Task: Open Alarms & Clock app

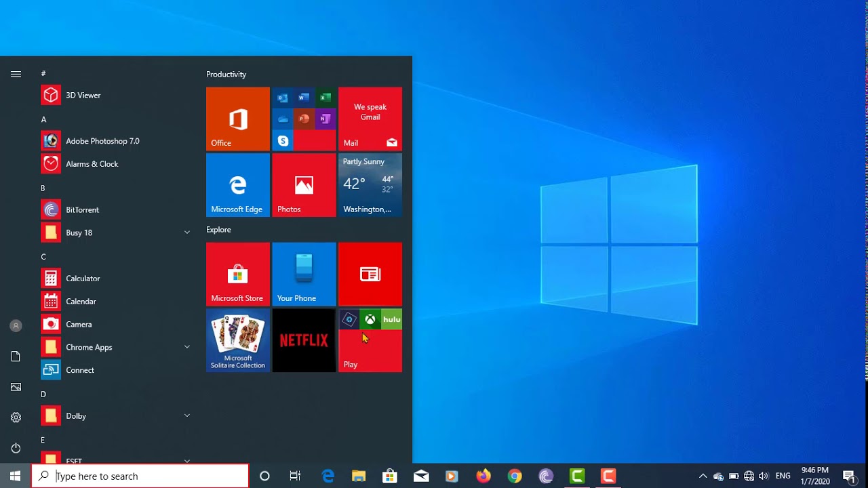Action: 115,164
